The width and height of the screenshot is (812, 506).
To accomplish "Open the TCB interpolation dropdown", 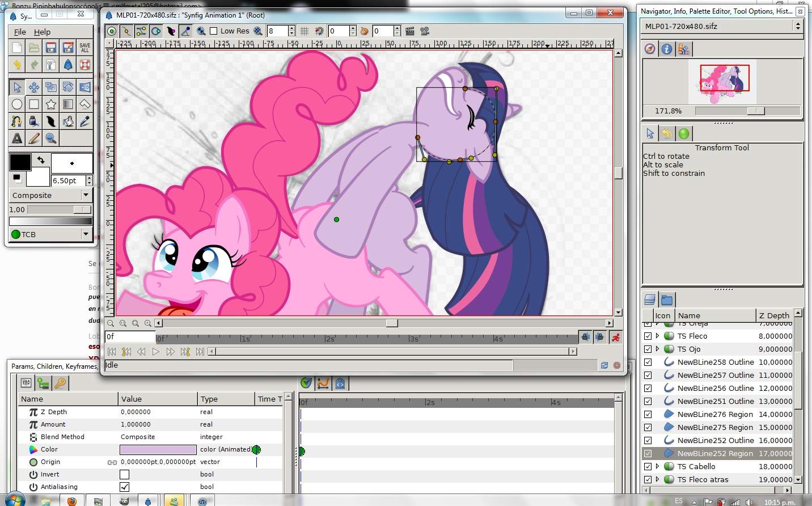I will tap(50, 234).
